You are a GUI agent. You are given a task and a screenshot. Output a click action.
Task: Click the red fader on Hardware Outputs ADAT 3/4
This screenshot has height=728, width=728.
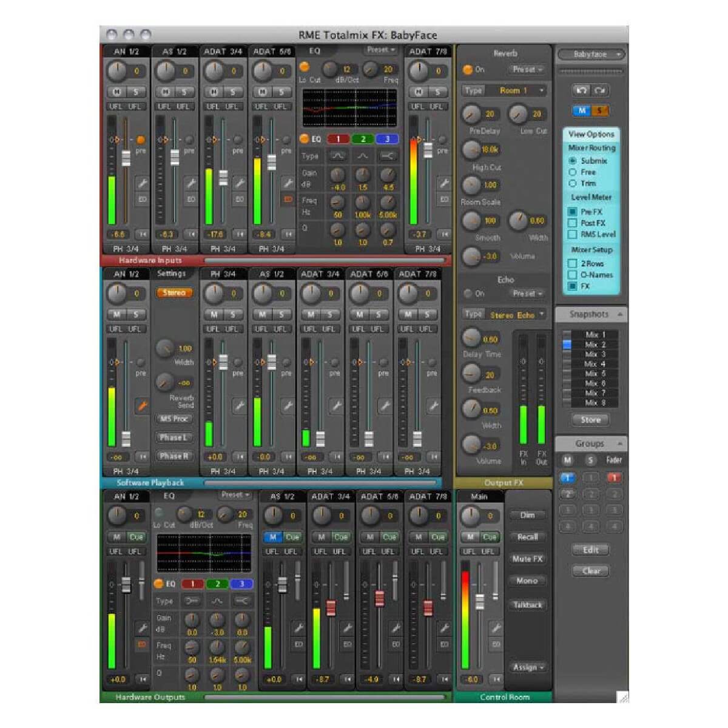click(331, 607)
